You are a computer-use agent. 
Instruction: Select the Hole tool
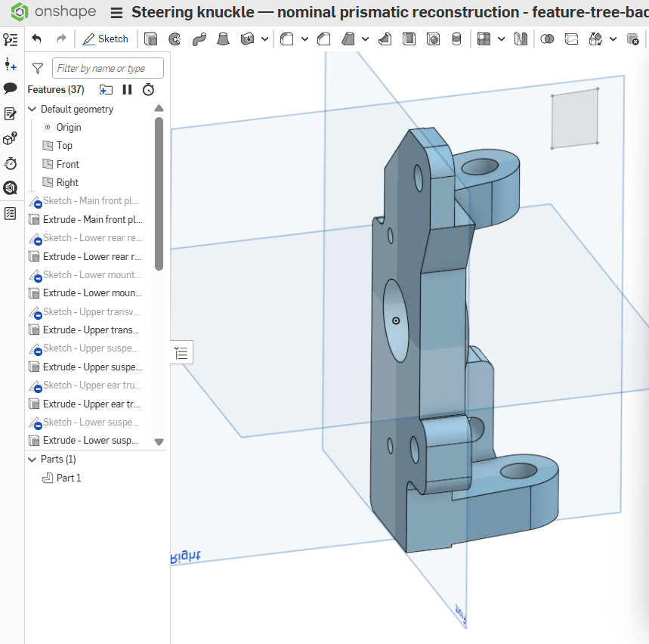[x=434, y=39]
